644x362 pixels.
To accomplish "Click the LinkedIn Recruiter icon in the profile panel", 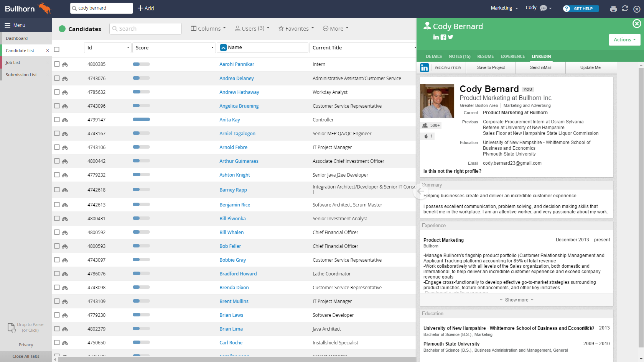I will tap(425, 67).
